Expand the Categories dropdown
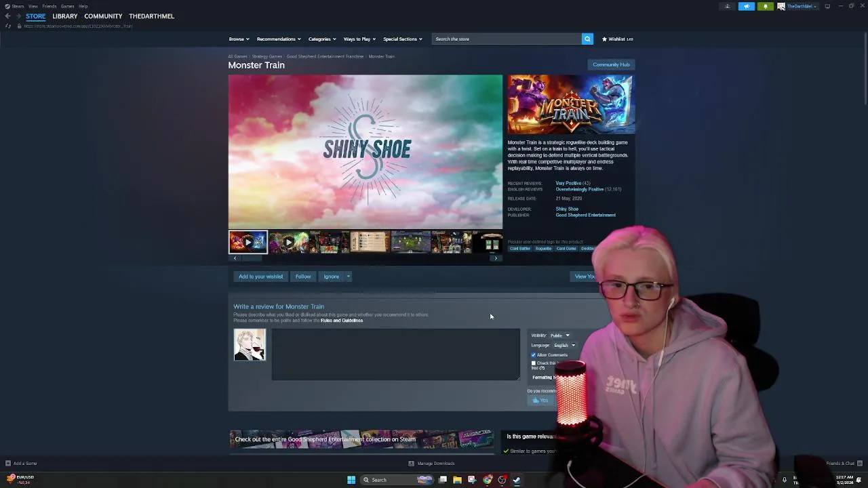The width and height of the screenshot is (868, 488). tap(322, 39)
